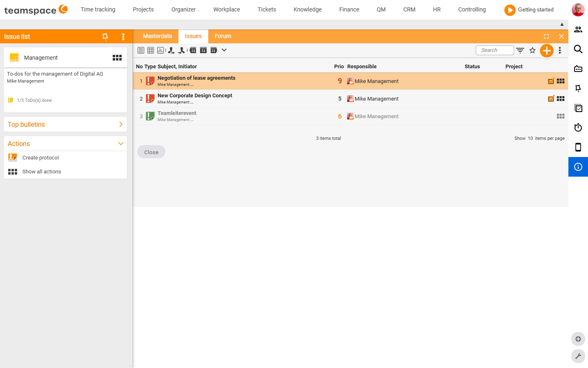Click the person with incoming arrow icon
This screenshot has width=588, height=368.
click(x=182, y=50)
